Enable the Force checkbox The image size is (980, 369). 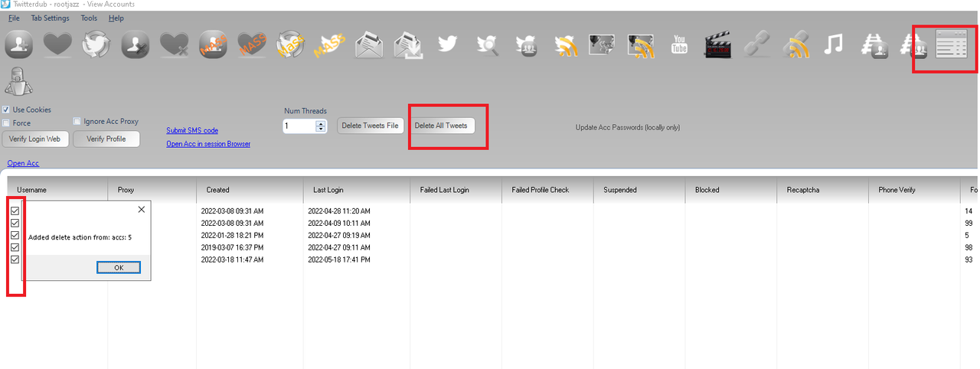coord(6,122)
